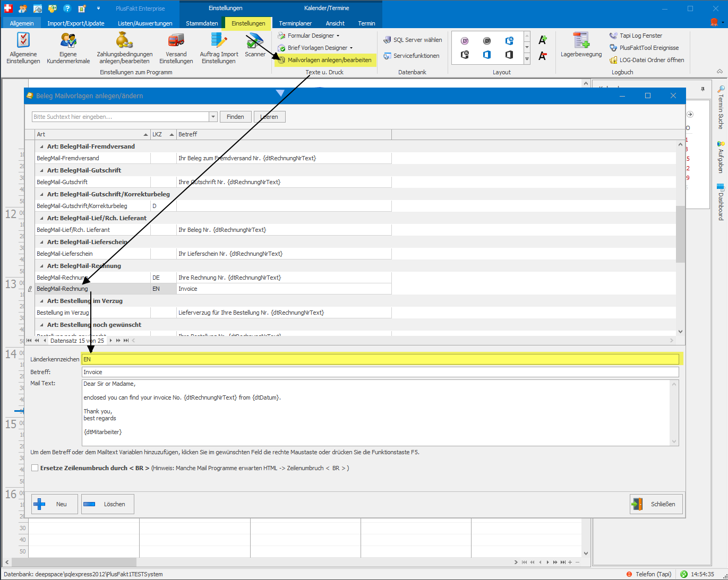Open Versand Einstellungen

coord(176,48)
